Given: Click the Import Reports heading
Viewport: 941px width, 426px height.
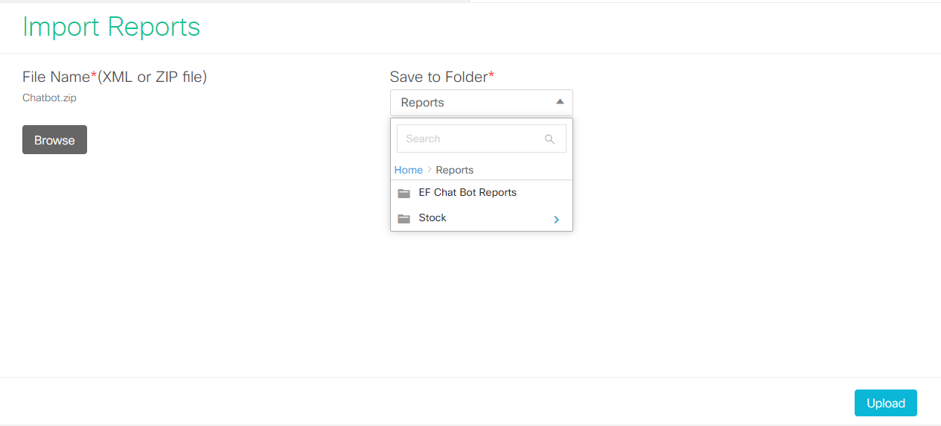Looking at the screenshot, I should [111, 27].
